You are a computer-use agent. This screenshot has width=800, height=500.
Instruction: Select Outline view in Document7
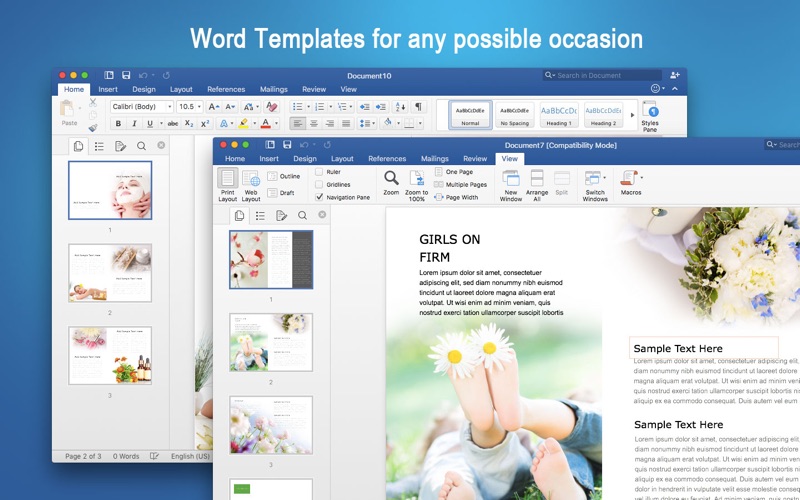tap(284, 176)
